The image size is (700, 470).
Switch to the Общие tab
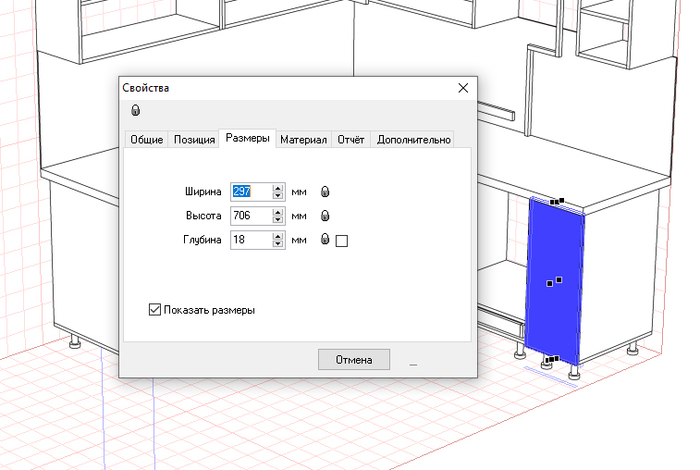(146, 140)
